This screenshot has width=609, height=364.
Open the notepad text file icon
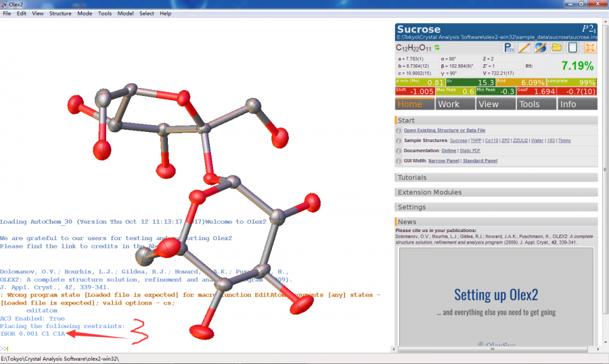(573, 47)
